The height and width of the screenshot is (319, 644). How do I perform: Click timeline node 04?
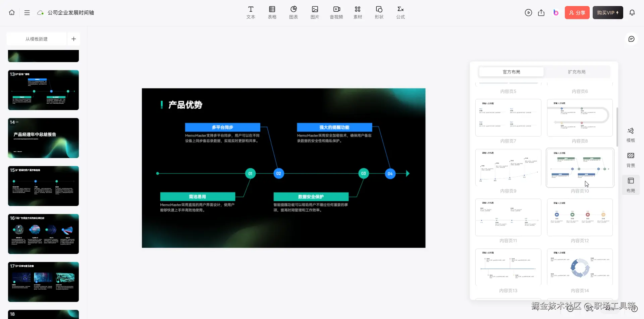point(390,173)
